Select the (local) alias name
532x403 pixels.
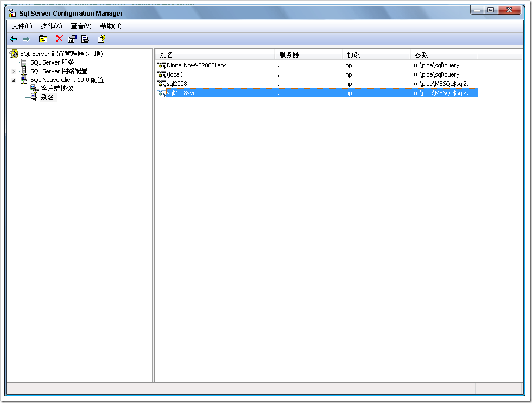(175, 74)
